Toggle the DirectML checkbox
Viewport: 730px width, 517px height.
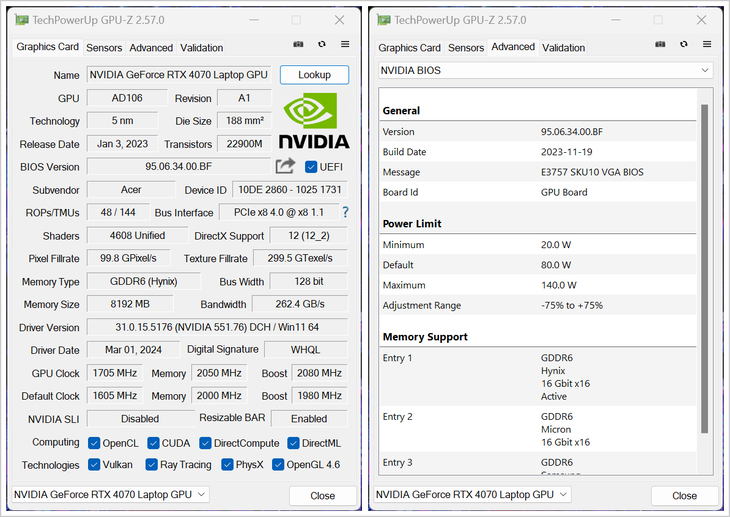pos(293,443)
